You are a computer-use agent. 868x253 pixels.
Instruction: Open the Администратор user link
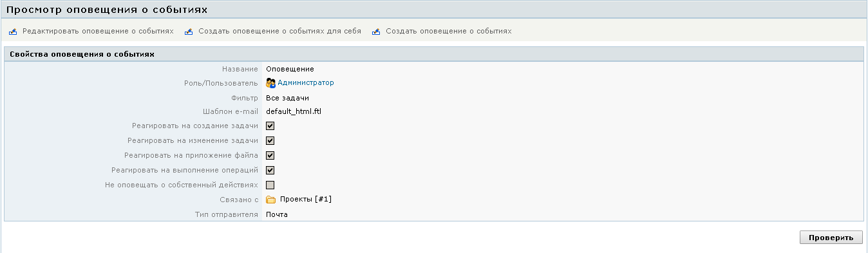(306, 83)
